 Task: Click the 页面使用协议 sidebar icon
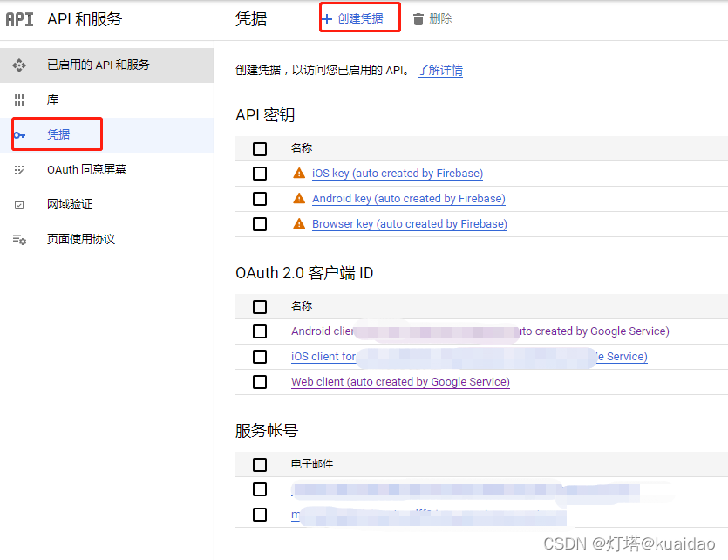point(19,238)
